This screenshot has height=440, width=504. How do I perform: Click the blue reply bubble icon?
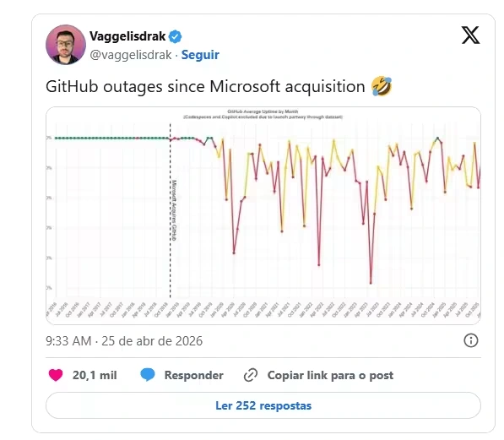(x=148, y=375)
